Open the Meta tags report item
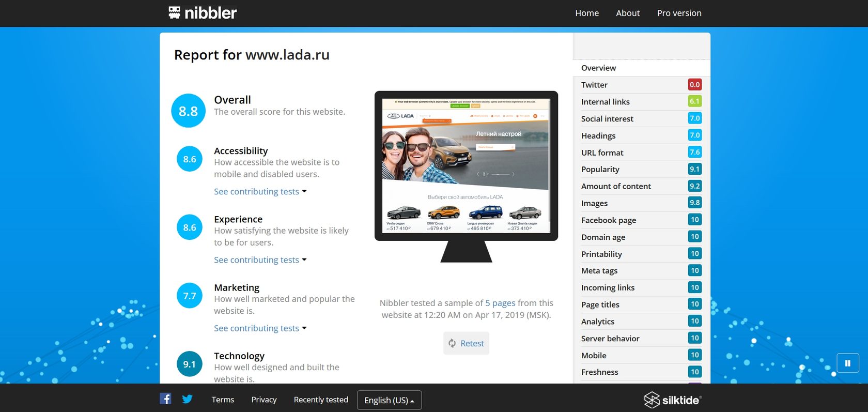868x412 pixels. coord(642,270)
